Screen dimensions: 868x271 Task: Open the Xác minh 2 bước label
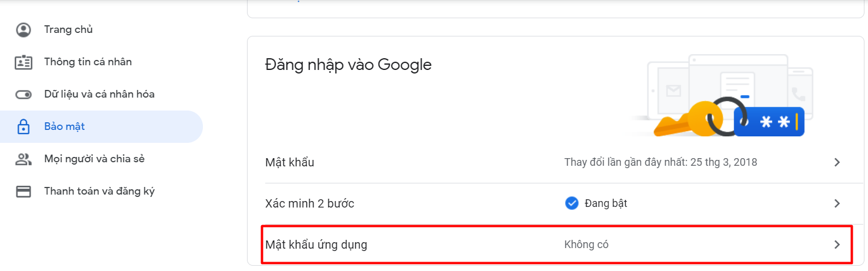309,203
